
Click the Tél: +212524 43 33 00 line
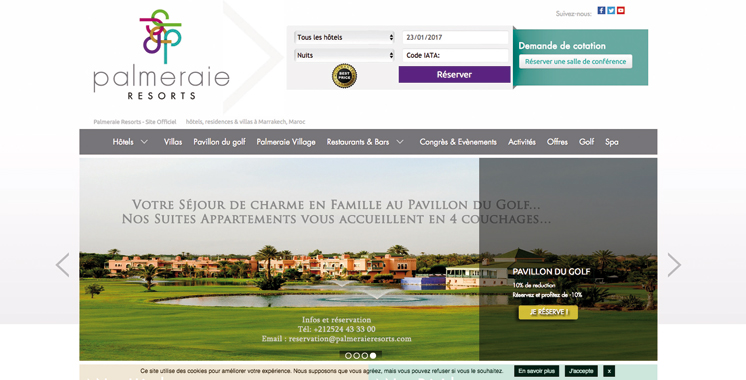pyautogui.click(x=336, y=329)
